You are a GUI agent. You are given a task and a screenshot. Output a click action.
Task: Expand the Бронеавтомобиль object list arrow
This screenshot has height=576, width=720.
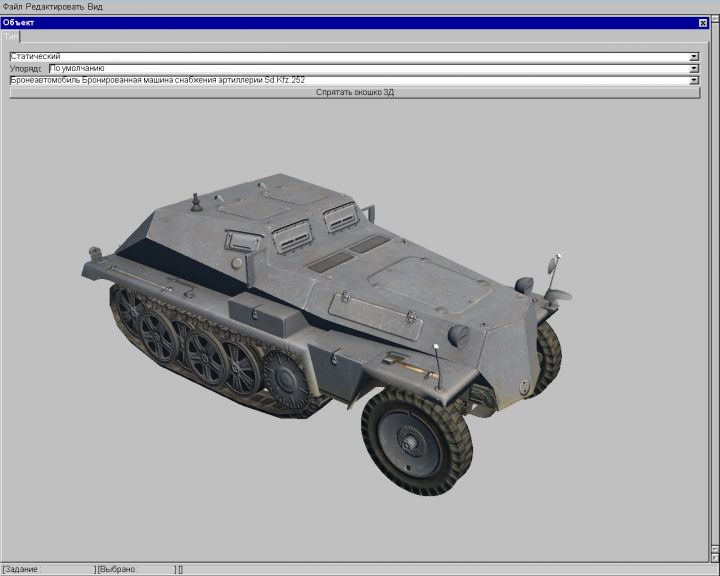(694, 80)
